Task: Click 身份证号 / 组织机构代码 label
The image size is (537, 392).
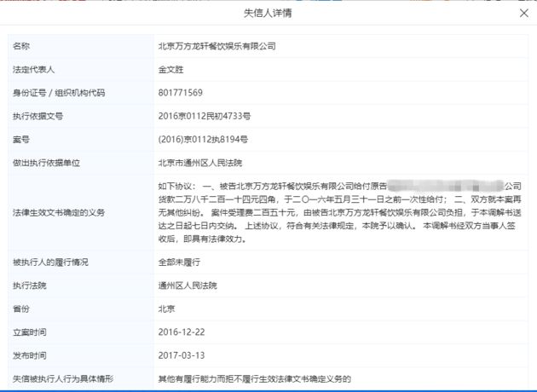Action: click(59, 93)
